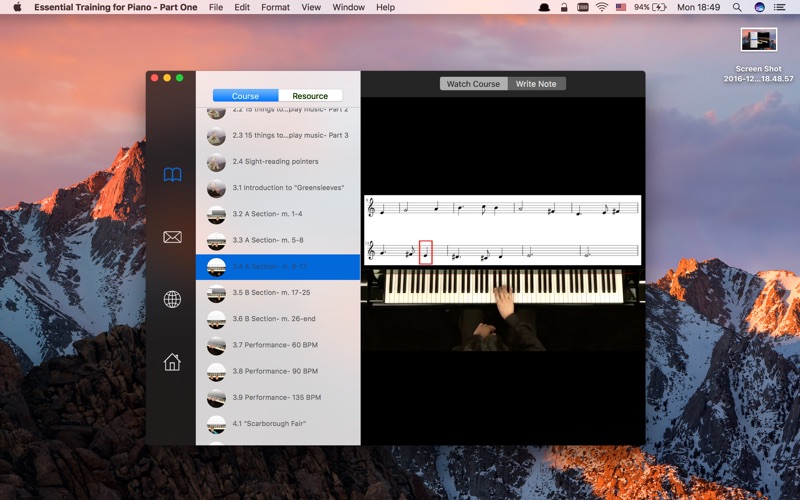The image size is (800, 500).
Task: Click the envelope mail sidebar icon
Action: coord(172,237)
